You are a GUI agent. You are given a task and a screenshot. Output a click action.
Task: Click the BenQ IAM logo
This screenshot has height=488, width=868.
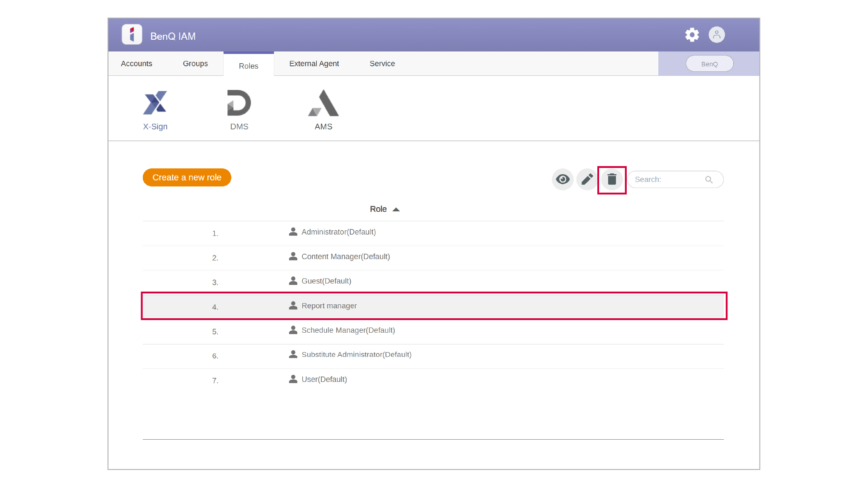click(132, 34)
